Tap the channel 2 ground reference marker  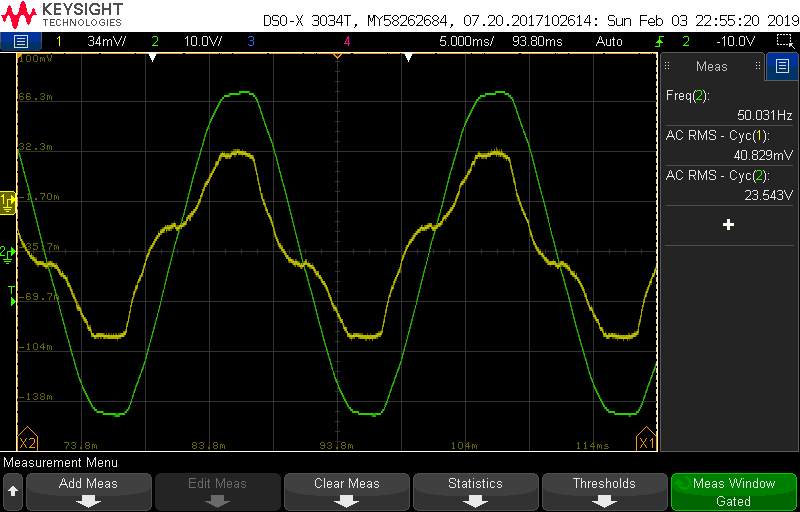7,253
